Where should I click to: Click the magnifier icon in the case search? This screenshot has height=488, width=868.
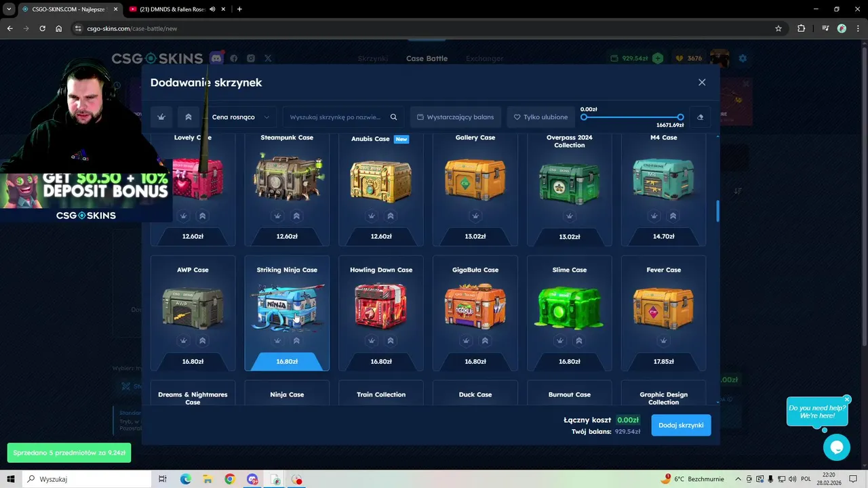pyautogui.click(x=393, y=117)
